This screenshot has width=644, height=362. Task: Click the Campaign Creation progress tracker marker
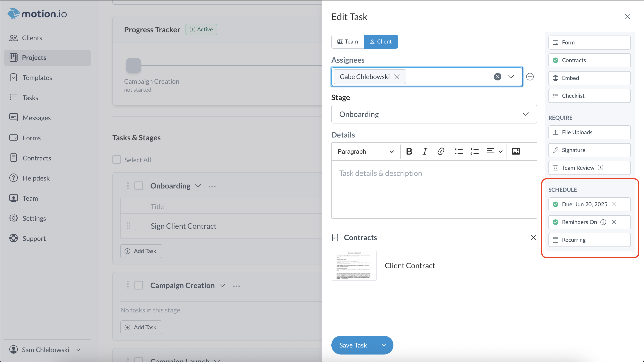[133, 65]
